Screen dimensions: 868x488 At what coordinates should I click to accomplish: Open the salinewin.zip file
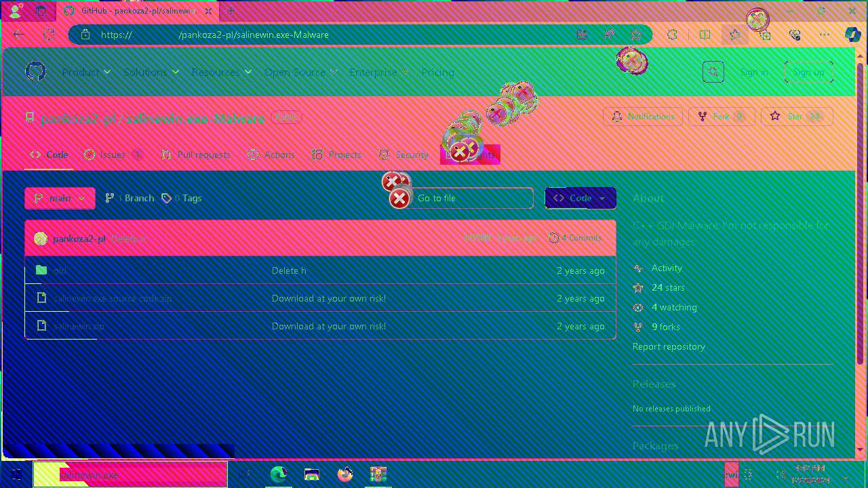click(79, 326)
